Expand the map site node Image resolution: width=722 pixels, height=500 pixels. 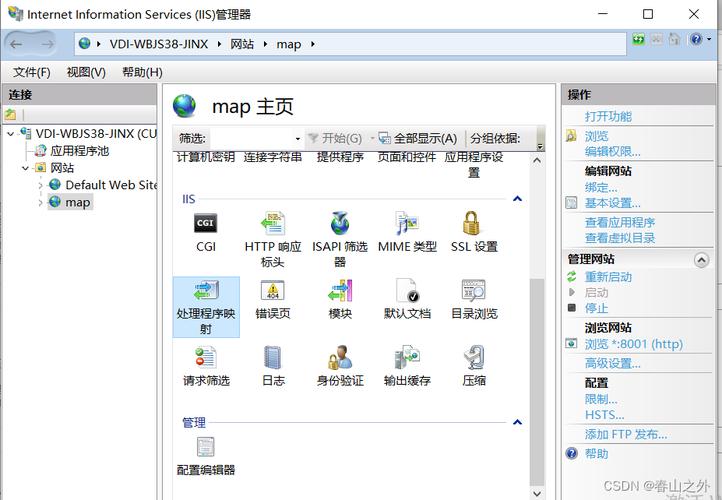click(41, 202)
